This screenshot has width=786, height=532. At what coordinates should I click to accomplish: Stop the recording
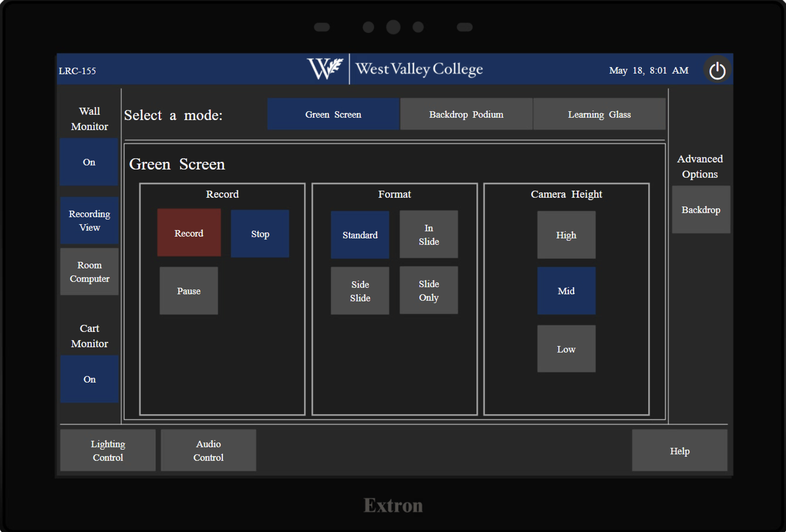(x=260, y=234)
